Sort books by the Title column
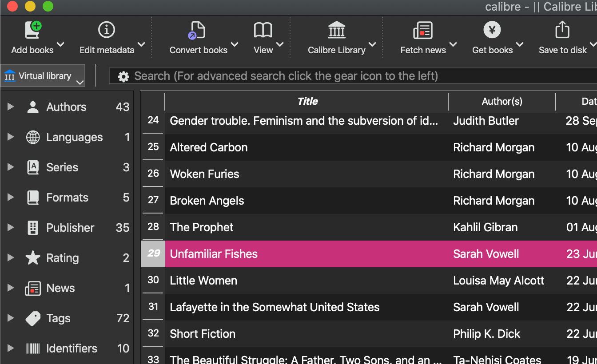The height and width of the screenshot is (364, 597). point(307,102)
